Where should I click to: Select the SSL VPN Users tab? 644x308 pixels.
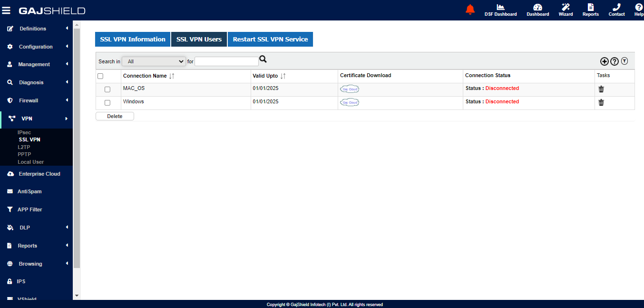199,40
